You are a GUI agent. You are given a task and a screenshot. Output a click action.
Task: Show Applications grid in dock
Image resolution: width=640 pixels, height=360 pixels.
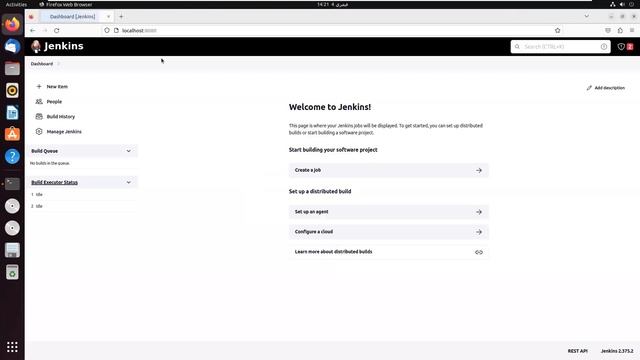coord(12,347)
